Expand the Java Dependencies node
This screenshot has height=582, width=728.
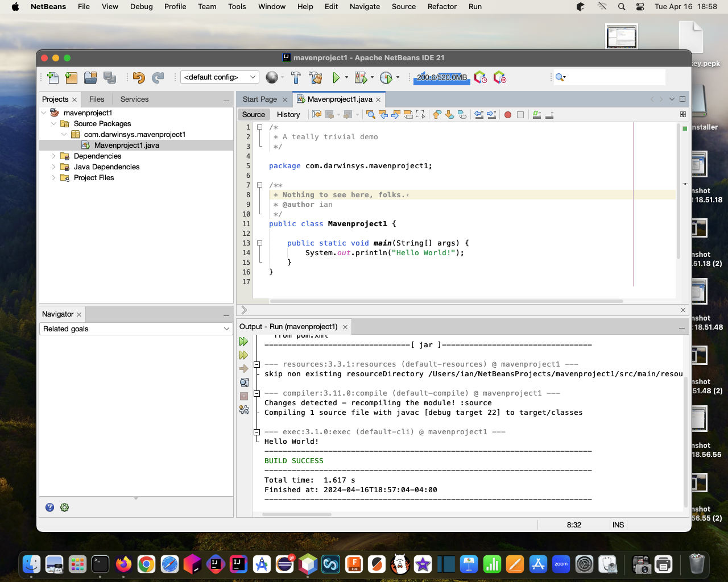(54, 167)
